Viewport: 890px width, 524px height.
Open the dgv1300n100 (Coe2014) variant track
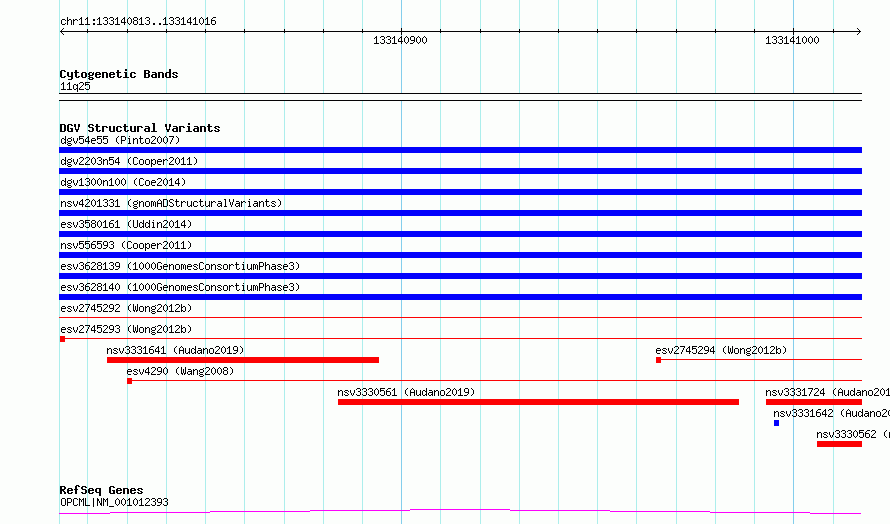(x=460, y=192)
